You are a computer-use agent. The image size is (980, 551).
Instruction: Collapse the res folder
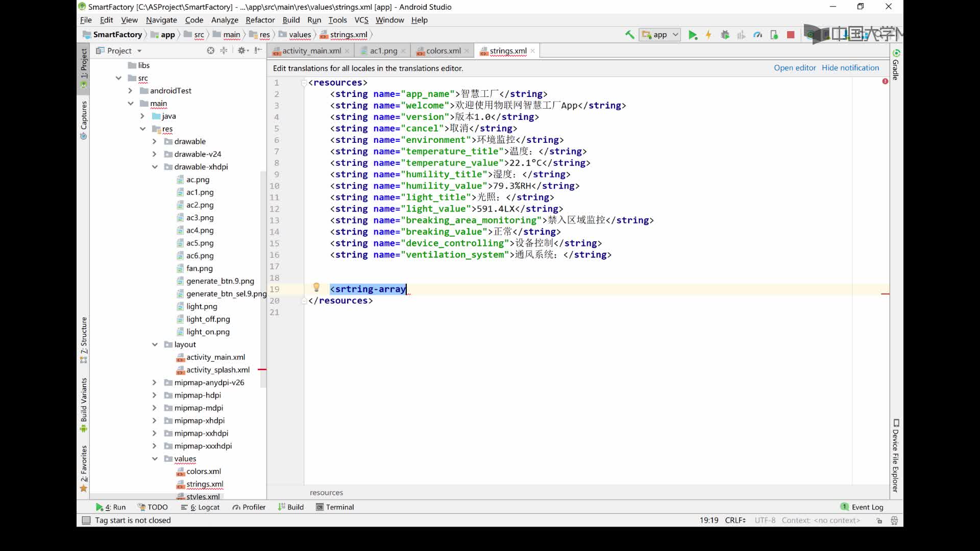coord(143,129)
